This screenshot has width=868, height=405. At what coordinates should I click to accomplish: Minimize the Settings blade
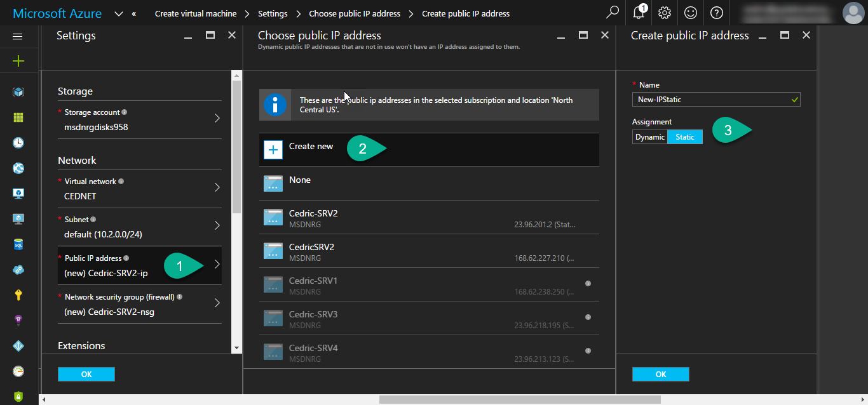click(x=188, y=37)
